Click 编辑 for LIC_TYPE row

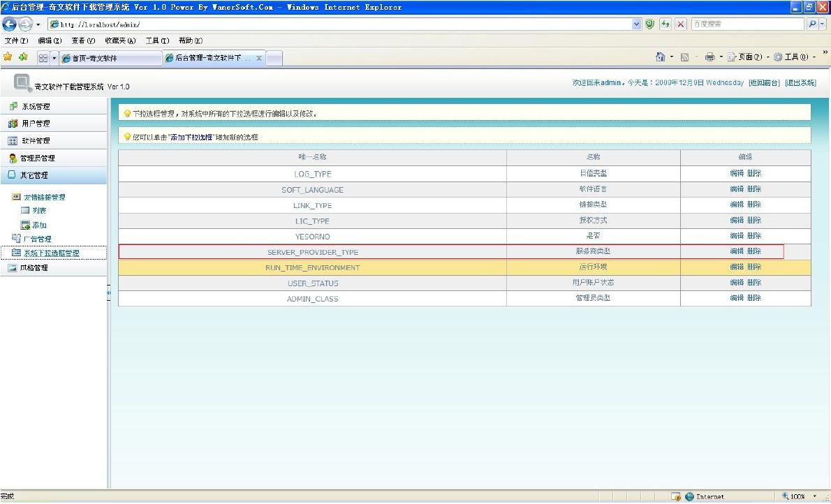(737, 221)
